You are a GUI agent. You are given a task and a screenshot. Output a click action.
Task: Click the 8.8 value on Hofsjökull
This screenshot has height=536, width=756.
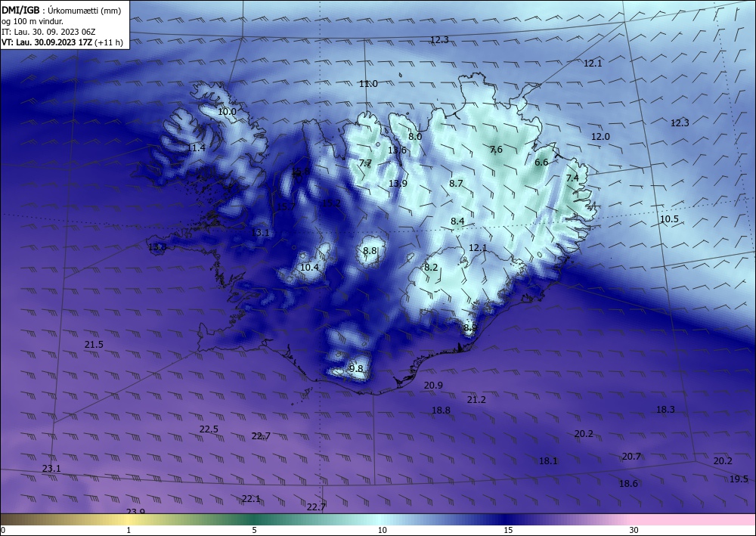[x=370, y=251]
